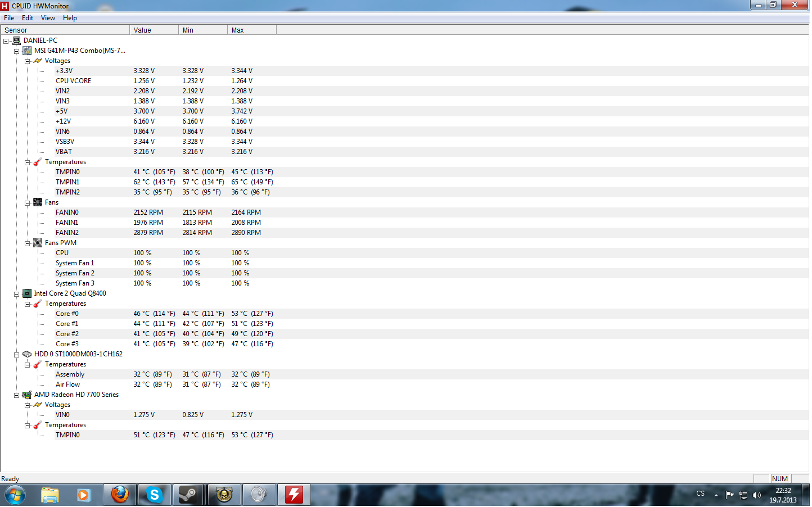Click the Intel Core 2 Quad Q8400 chip icon
This screenshot has height=507, width=812.
click(27, 293)
